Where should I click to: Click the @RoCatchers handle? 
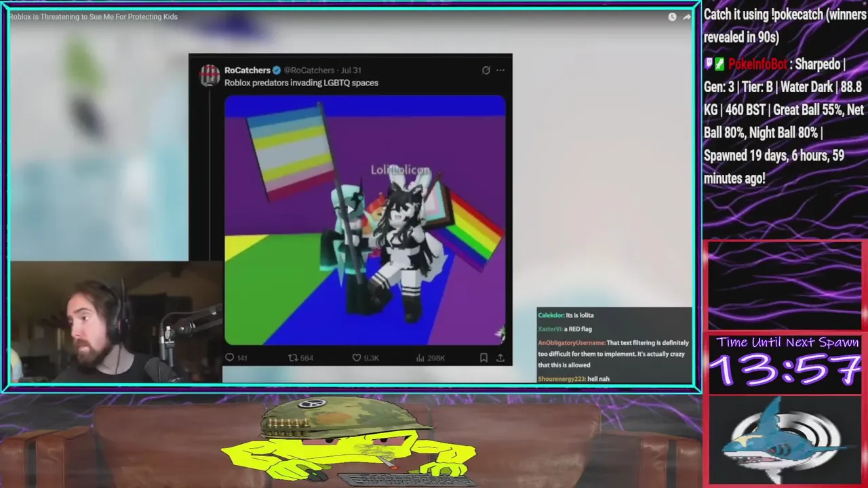[x=309, y=70]
